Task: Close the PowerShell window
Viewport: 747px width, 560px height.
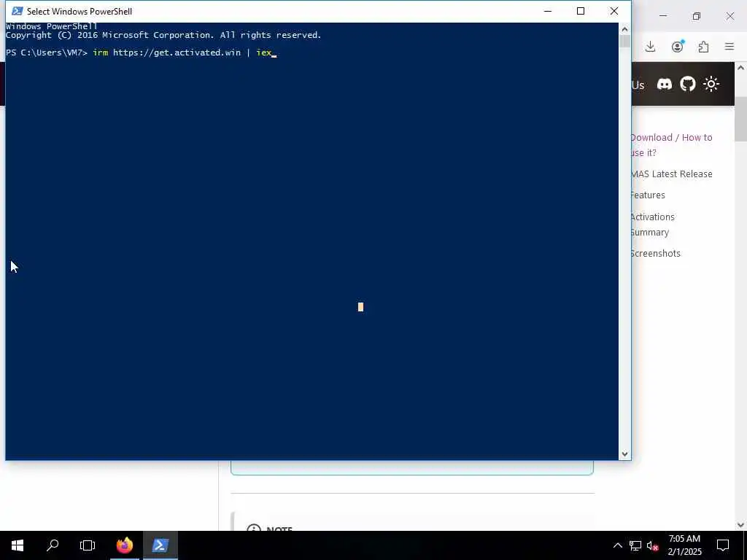Action: point(614,11)
